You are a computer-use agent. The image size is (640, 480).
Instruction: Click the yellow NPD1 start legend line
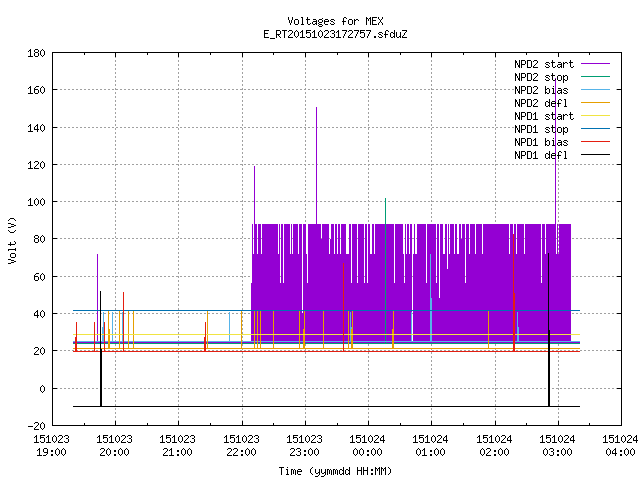pyautogui.click(x=595, y=116)
